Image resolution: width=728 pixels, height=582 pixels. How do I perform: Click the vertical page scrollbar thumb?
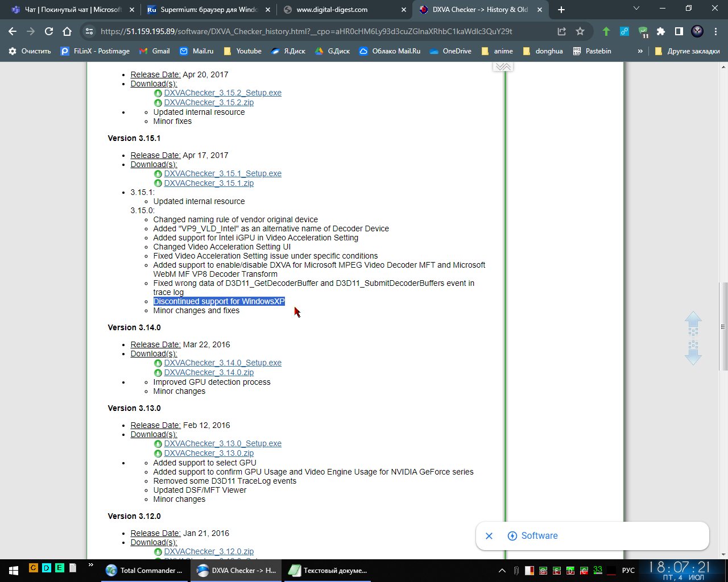click(x=723, y=326)
